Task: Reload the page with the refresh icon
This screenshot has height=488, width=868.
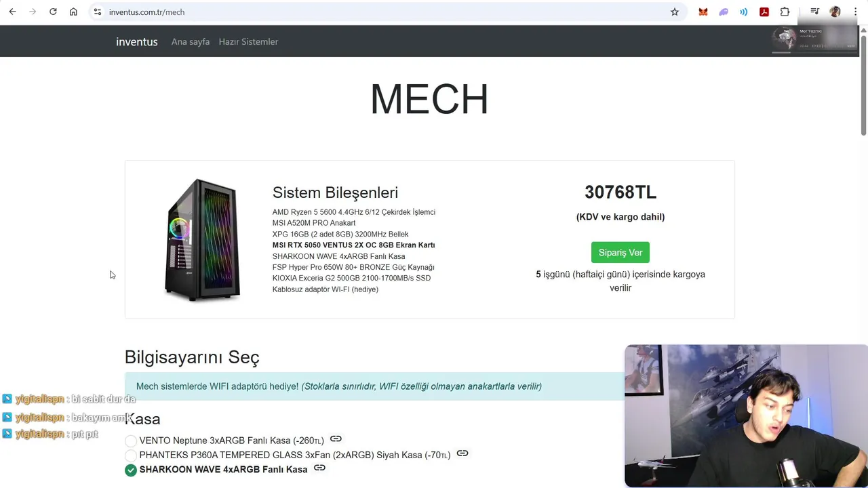Action: point(53,12)
